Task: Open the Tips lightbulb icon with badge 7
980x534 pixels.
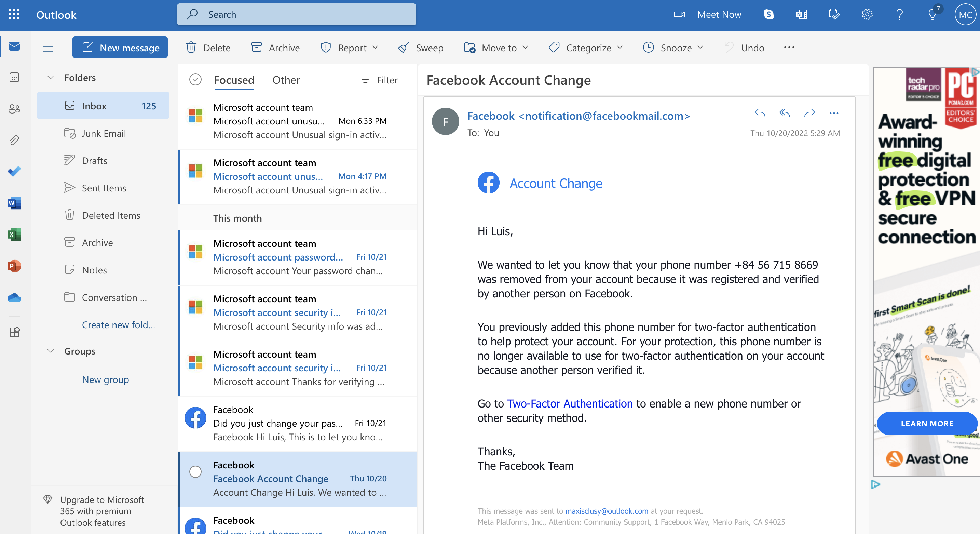Action: click(x=933, y=14)
